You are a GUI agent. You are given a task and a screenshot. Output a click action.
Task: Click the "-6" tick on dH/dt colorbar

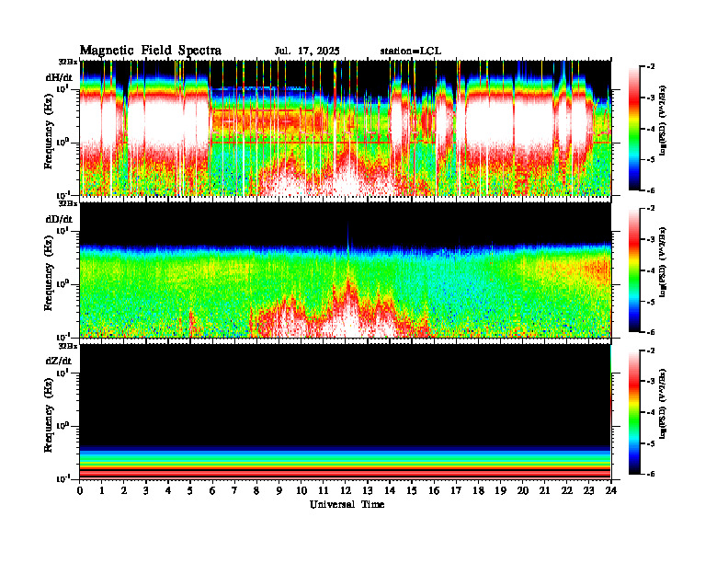(651, 190)
